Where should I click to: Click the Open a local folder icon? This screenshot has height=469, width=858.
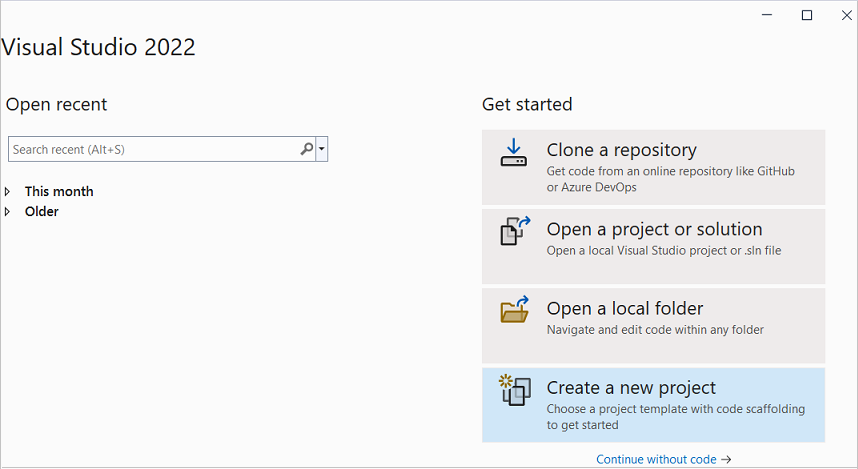click(514, 311)
